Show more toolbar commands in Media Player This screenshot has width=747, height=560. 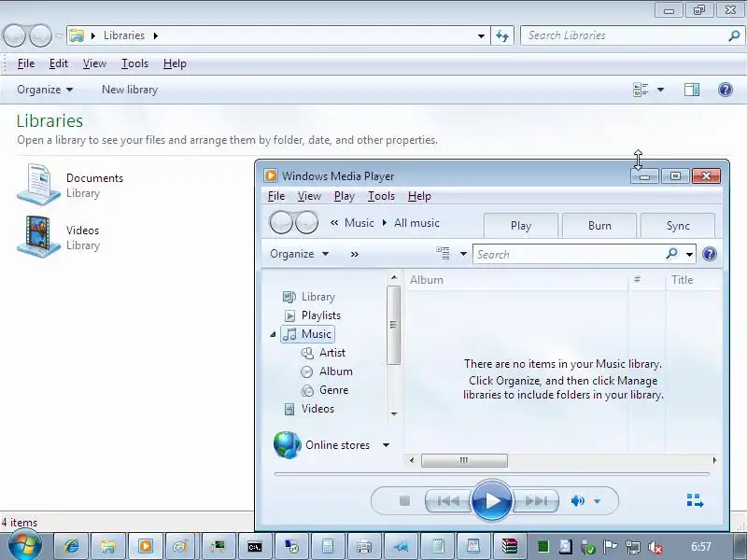click(355, 254)
